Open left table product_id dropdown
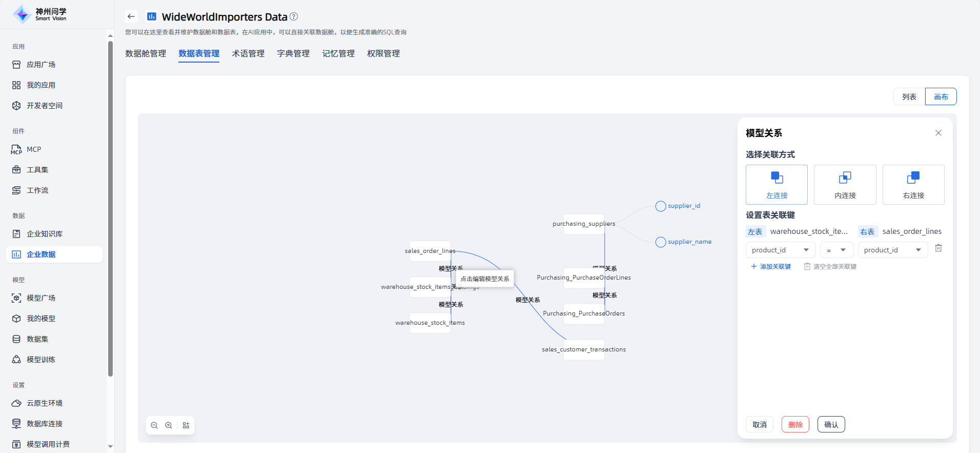This screenshot has width=980, height=453. click(x=780, y=250)
